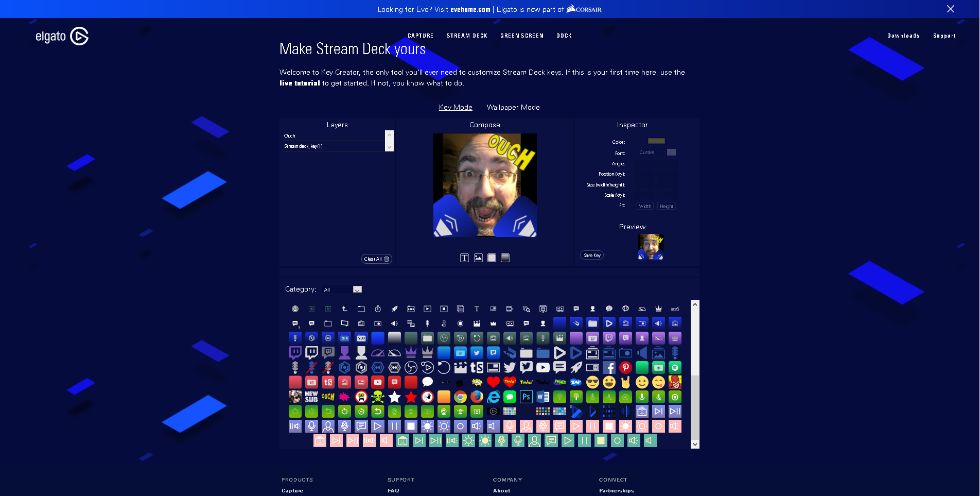The height and width of the screenshot is (496, 980).
Task: Pick the magenta burst icon
Action: [x=344, y=397]
